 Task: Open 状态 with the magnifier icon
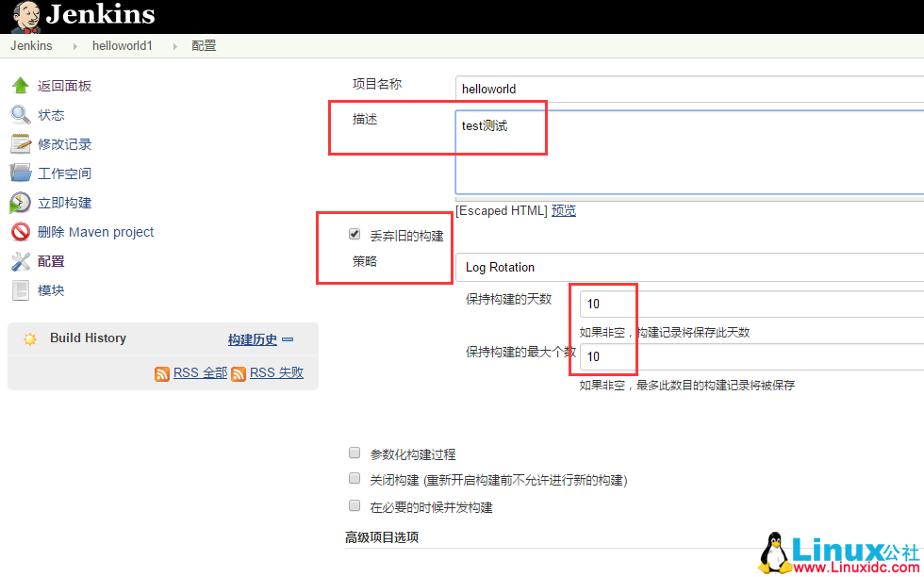coord(21,114)
